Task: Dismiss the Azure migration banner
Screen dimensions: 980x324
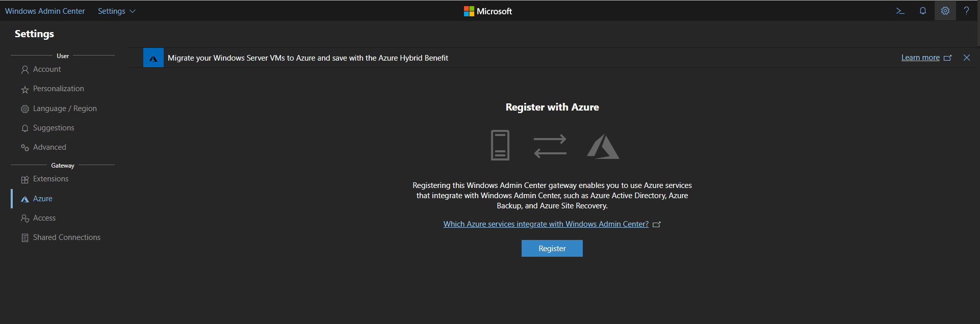Action: click(967, 58)
